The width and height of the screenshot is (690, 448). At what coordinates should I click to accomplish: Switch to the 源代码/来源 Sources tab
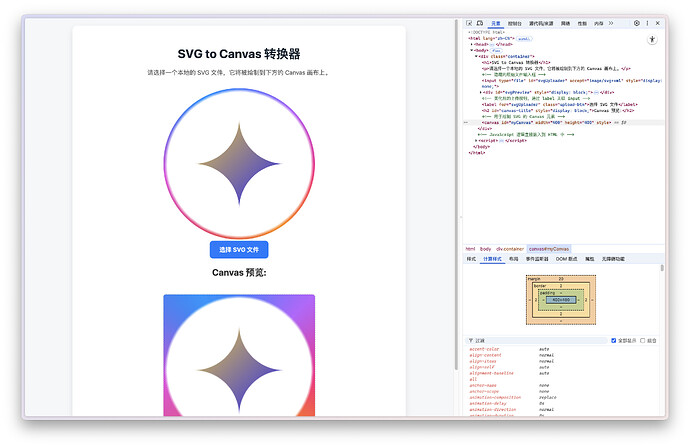point(541,23)
